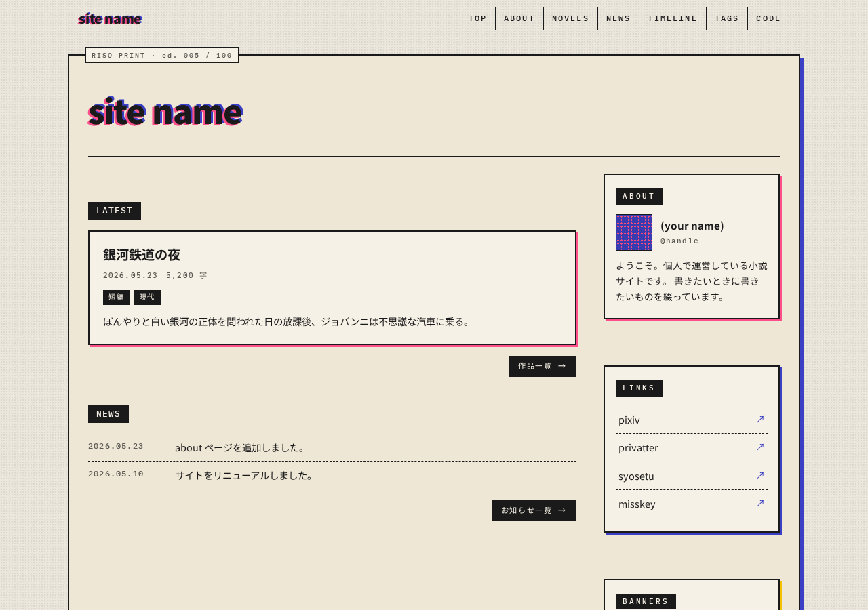This screenshot has width=868, height=610.
Task: Open the privatter link
Action: pyautogui.click(x=692, y=448)
